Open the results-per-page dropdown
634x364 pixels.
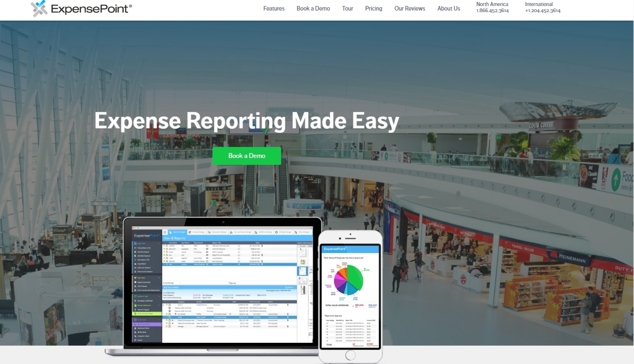pos(180,283)
